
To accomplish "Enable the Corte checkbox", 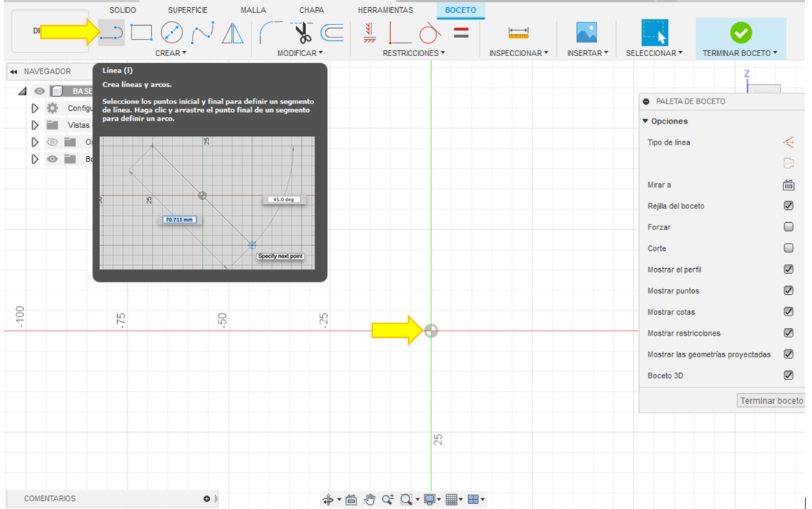I will (x=788, y=248).
